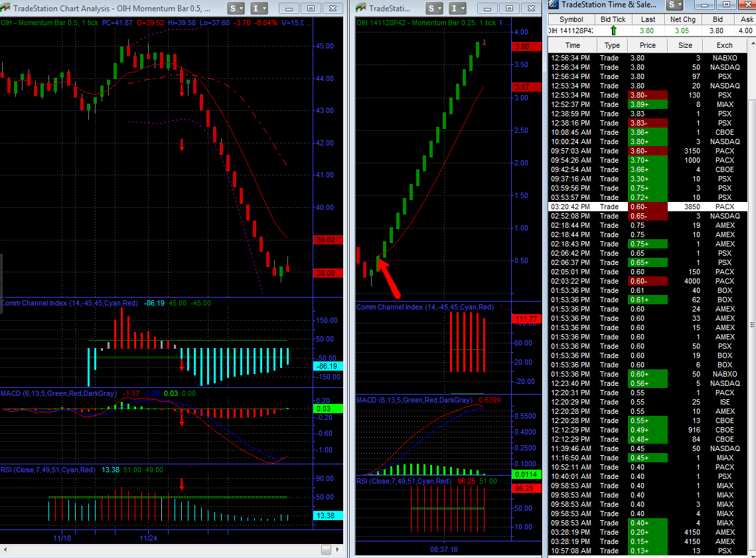Screen dimensions: 756x558
Task: Click the 916 size cell
Action: coord(694,430)
